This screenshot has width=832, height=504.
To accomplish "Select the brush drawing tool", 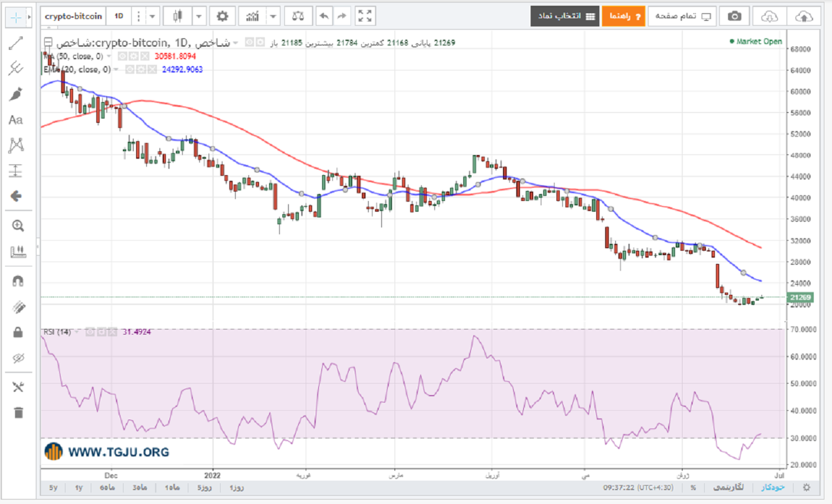I will point(16,94).
